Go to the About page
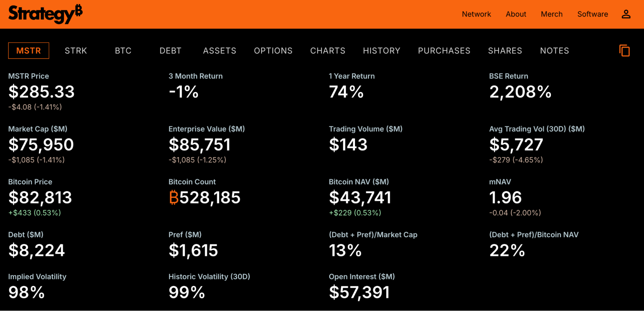 [x=516, y=14]
